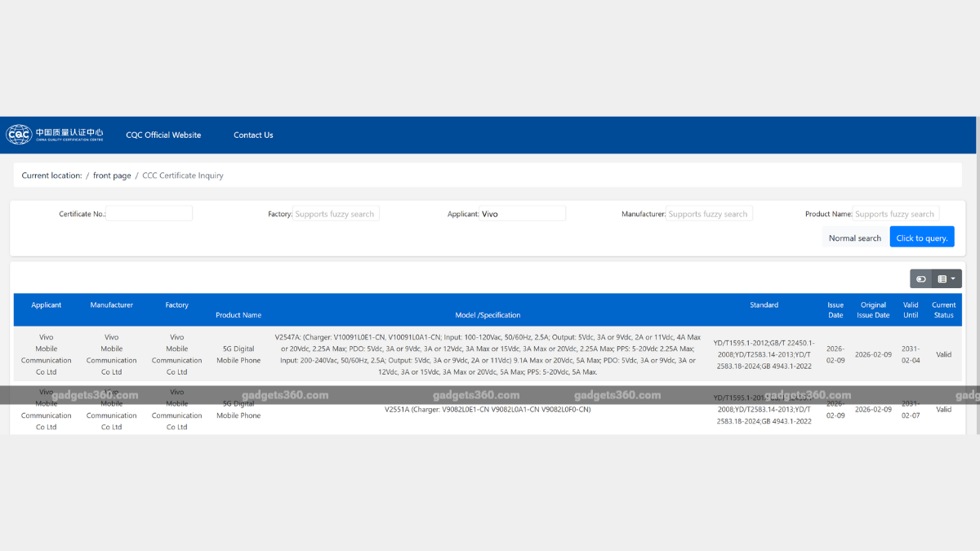Select the V2547A certificate row
This screenshot has height=551, width=980.
click(488, 353)
